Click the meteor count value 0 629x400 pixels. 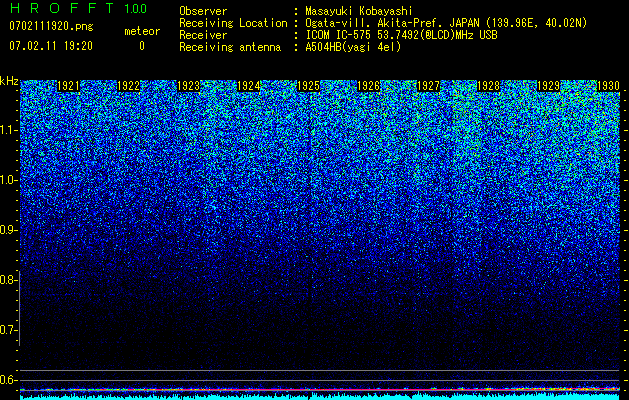pos(142,46)
